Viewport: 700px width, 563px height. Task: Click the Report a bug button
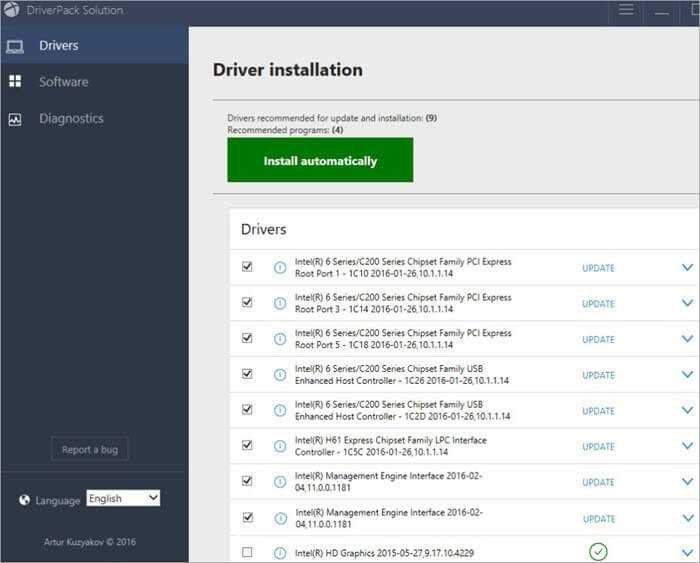(x=90, y=449)
